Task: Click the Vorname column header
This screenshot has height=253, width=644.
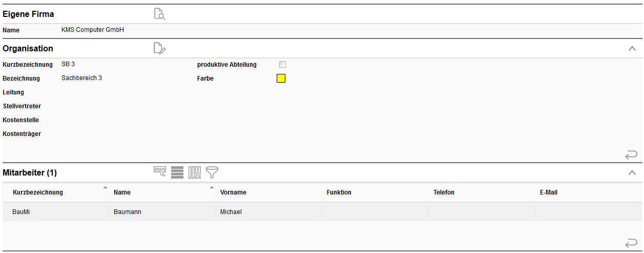Action: 233,192
